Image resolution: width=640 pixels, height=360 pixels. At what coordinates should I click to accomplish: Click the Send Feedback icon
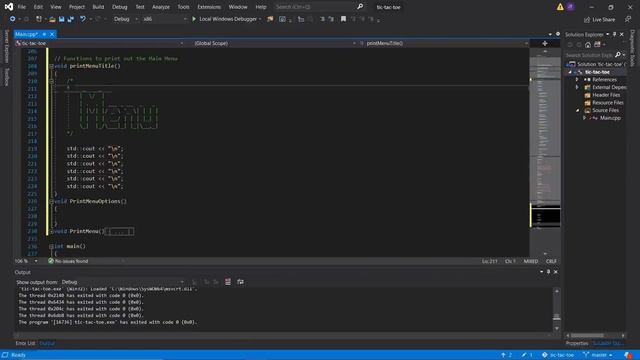[628, 19]
